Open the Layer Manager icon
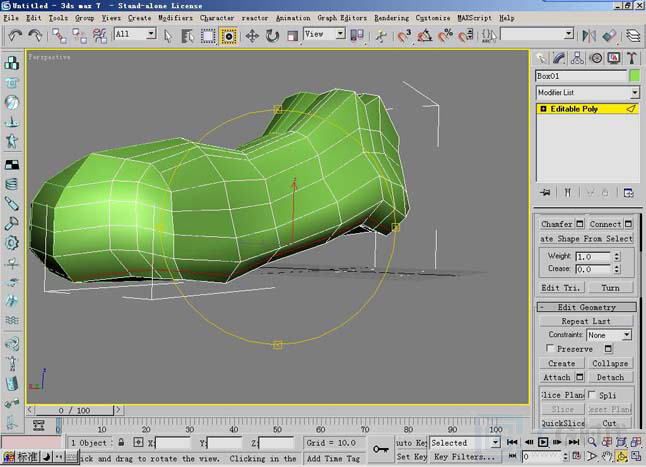 (x=633, y=36)
